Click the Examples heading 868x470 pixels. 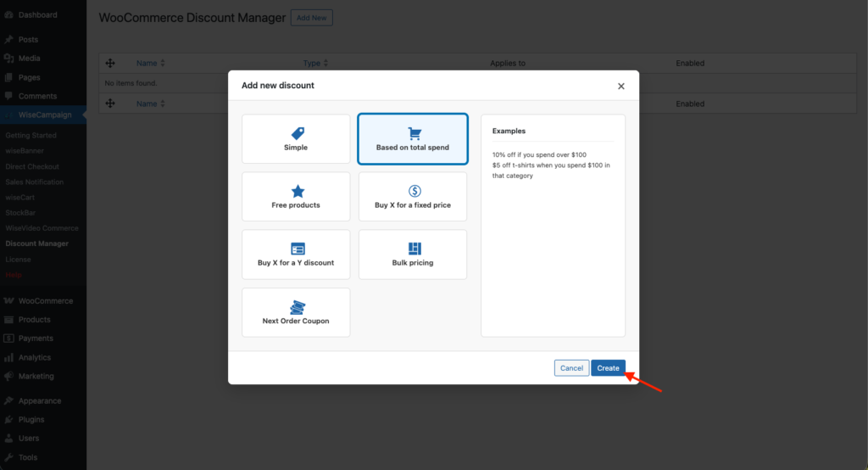[x=509, y=131]
